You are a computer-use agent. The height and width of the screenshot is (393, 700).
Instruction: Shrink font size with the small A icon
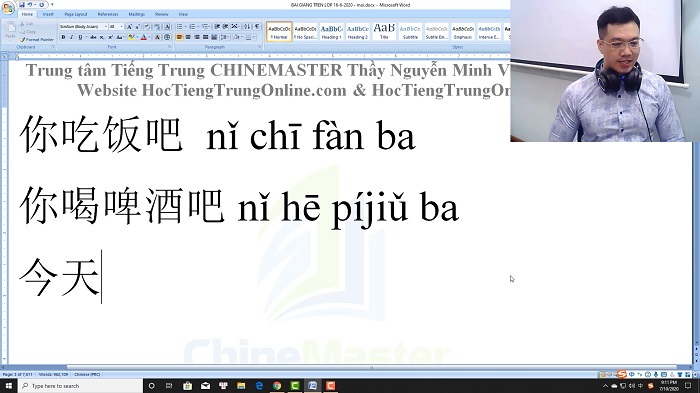point(138,27)
